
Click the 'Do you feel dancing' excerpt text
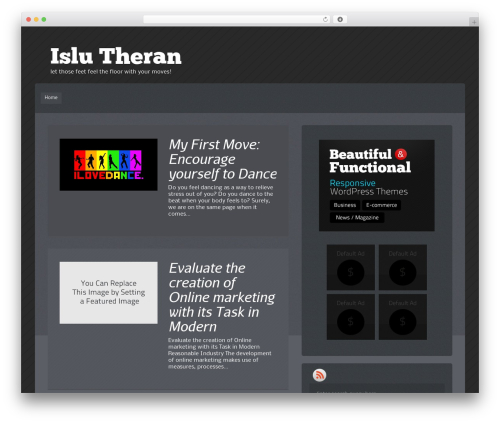pyautogui.click(x=221, y=200)
